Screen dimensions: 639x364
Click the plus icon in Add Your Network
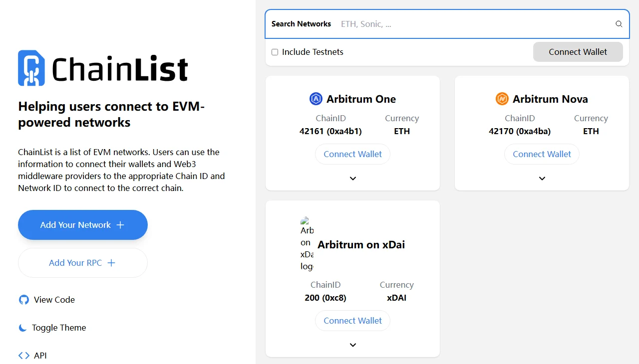[x=120, y=225]
